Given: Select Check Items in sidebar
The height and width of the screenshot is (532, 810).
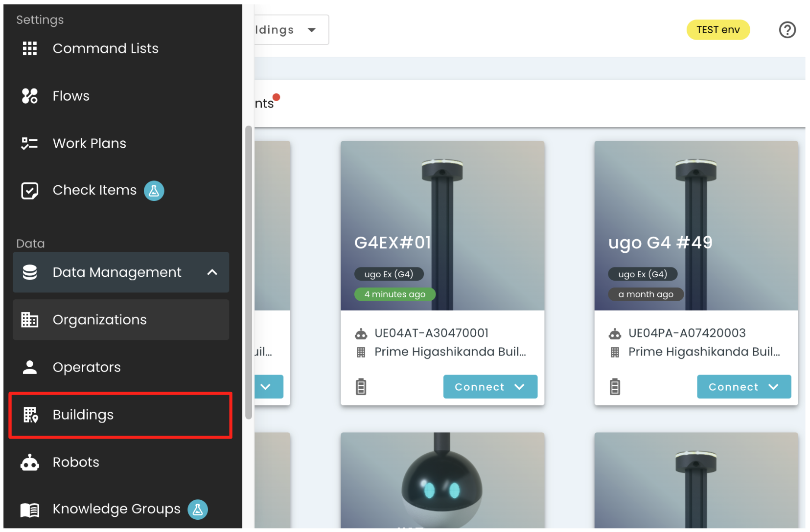Looking at the screenshot, I should (x=121, y=190).
